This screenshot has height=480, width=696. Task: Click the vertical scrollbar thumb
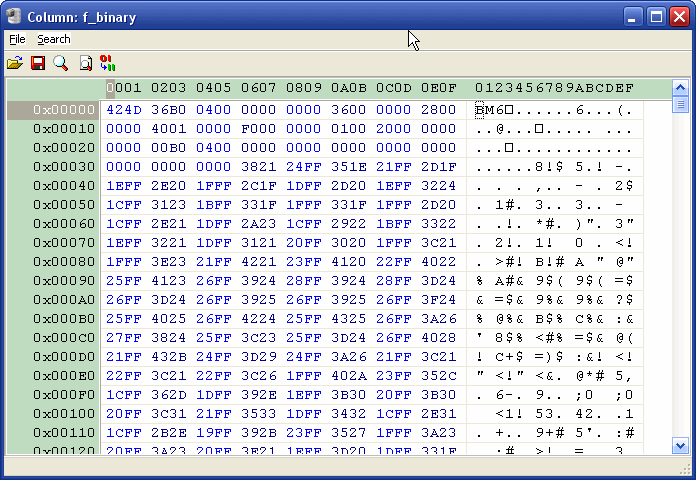click(680, 104)
